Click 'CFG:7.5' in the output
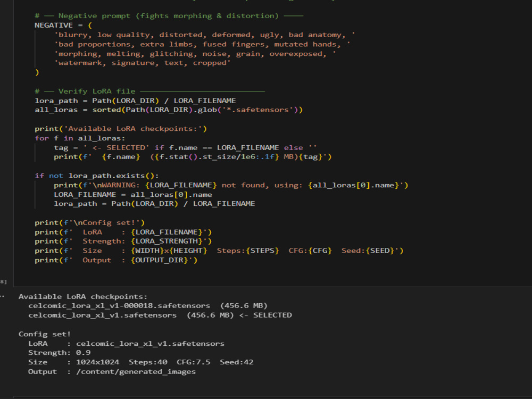 coord(194,362)
